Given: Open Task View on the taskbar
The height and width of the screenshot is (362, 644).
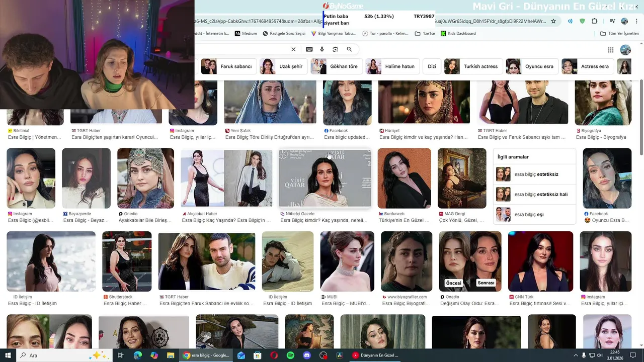Looking at the screenshot, I should pos(121,355).
